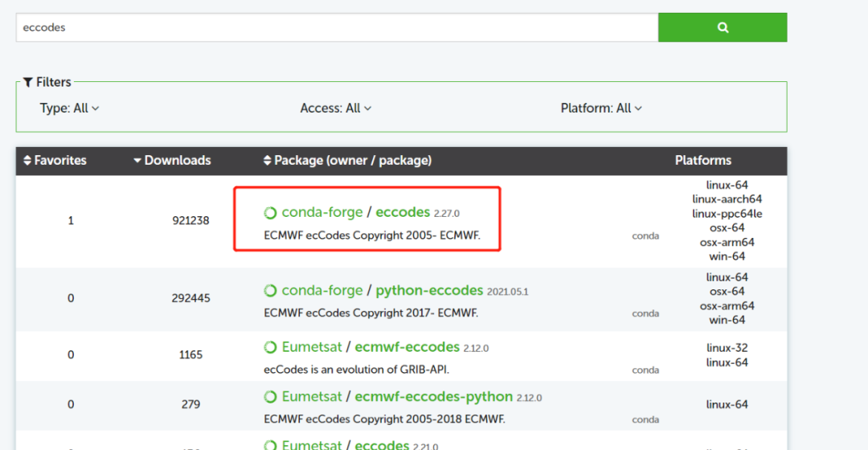Image resolution: width=868 pixels, height=450 pixels.
Task: Sort by Package (owner / package) header
Action: coord(347,161)
